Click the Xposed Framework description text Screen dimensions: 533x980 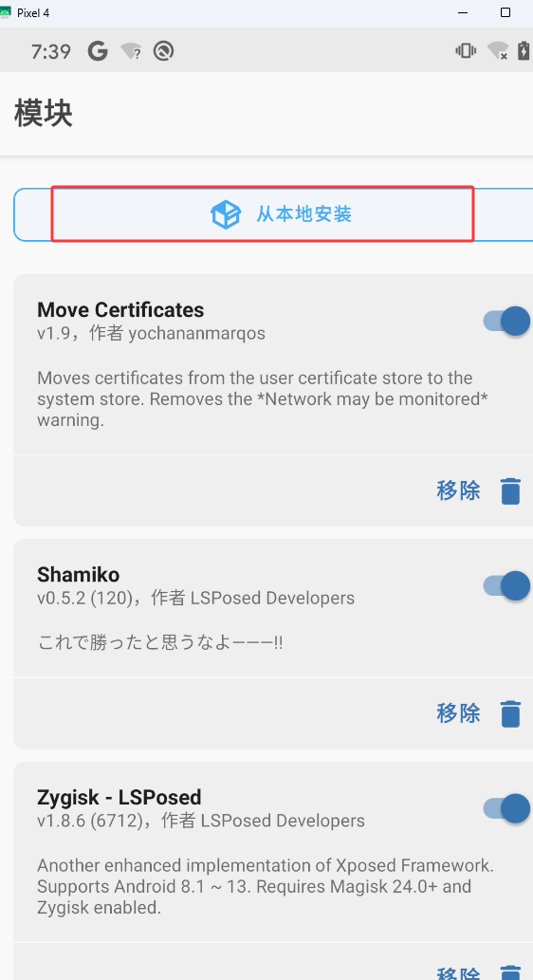(x=266, y=886)
